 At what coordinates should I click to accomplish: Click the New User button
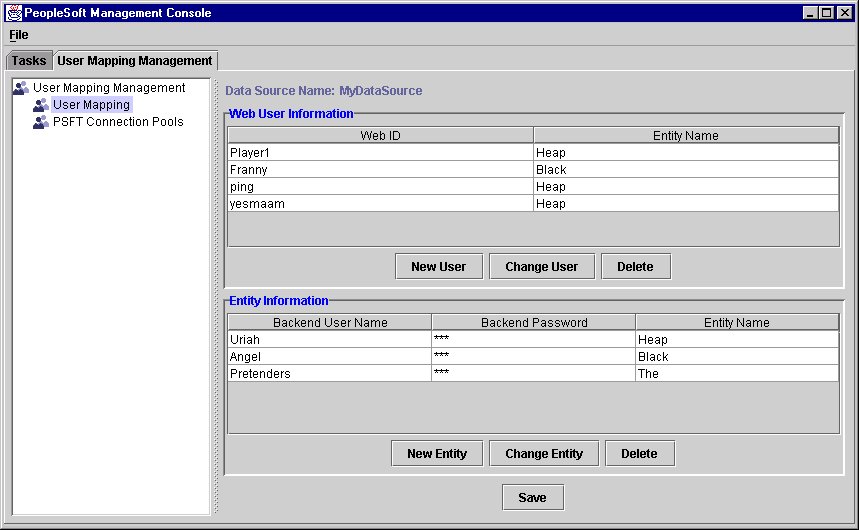[x=439, y=266]
